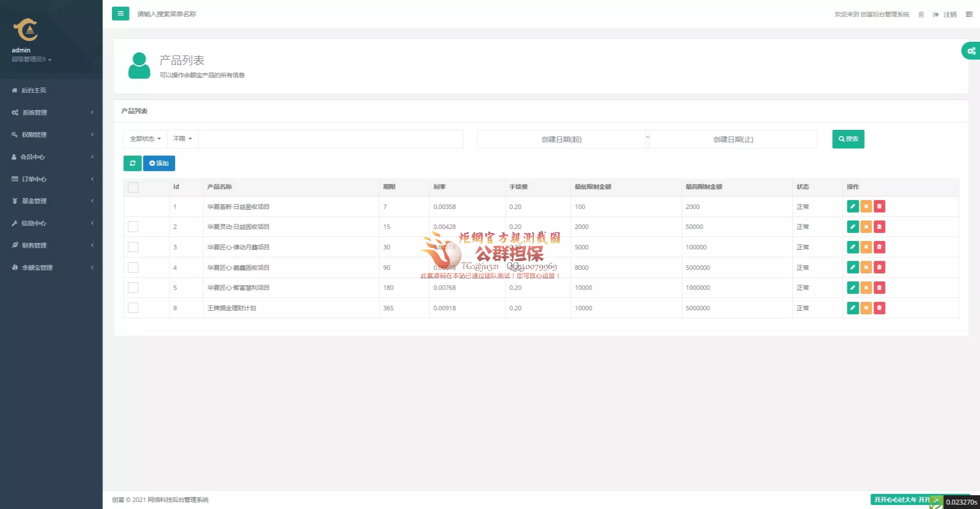Click the trash icon in the top header bar
This screenshot has height=509, width=980.
click(x=921, y=15)
